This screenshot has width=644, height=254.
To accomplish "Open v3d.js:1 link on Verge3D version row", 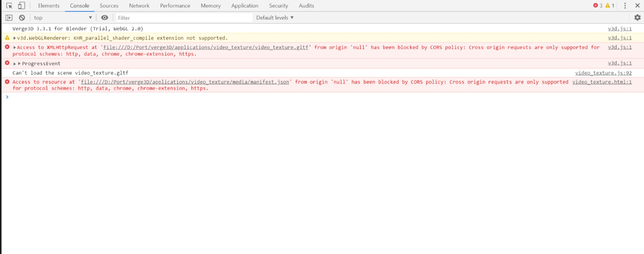I will [x=620, y=29].
